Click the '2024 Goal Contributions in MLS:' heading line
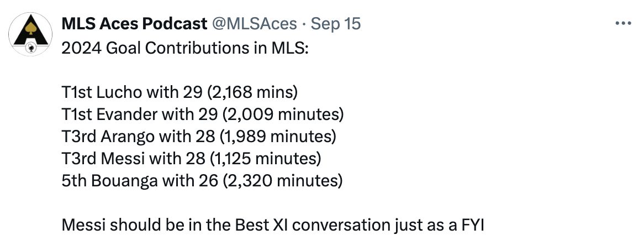Screen dimensions: 644x240 [x=185, y=48]
